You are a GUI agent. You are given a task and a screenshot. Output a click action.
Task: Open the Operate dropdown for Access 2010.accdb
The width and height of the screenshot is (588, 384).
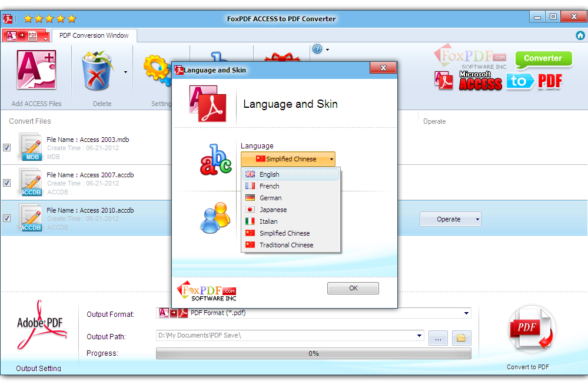tap(450, 219)
